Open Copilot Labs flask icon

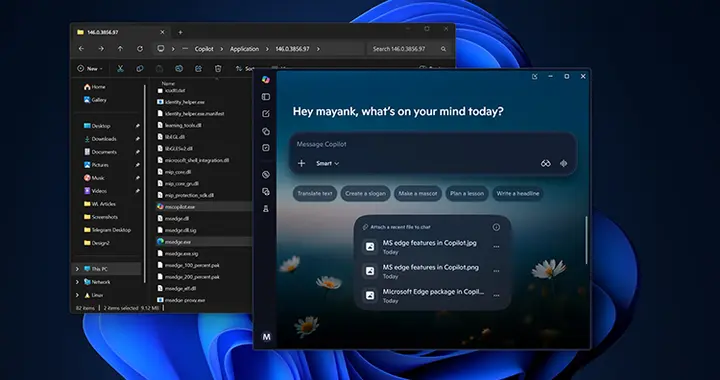(x=265, y=209)
